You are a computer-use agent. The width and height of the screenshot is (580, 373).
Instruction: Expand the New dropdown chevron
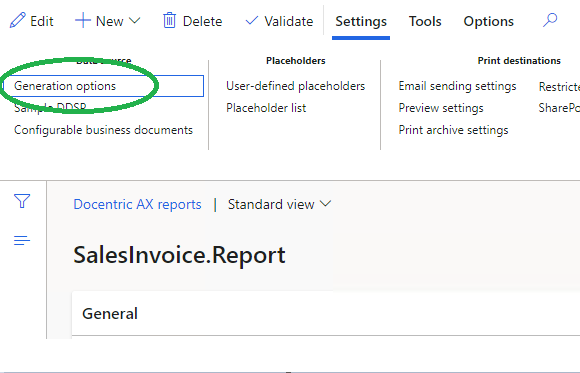tap(135, 20)
